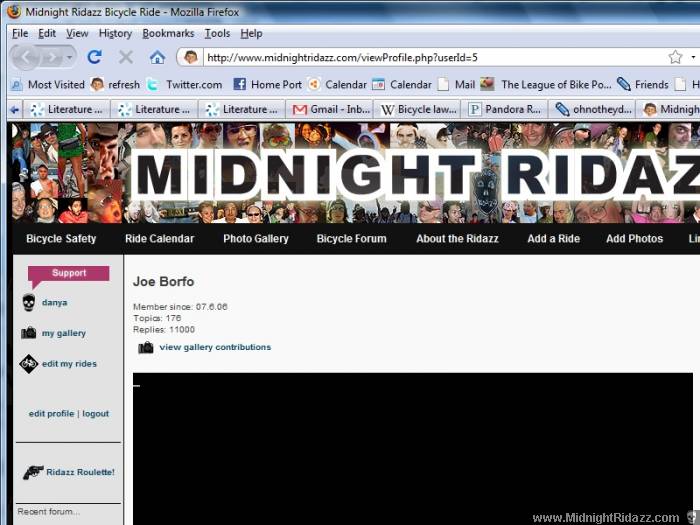The width and height of the screenshot is (700, 525).
Task: Open the Home Port Facebook bookmark
Action: 267,84
